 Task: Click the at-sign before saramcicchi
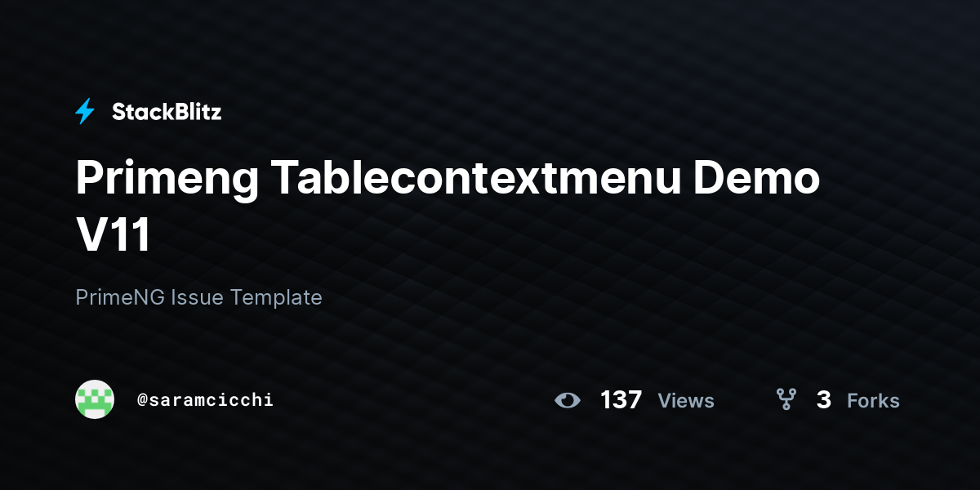pyautogui.click(x=142, y=400)
